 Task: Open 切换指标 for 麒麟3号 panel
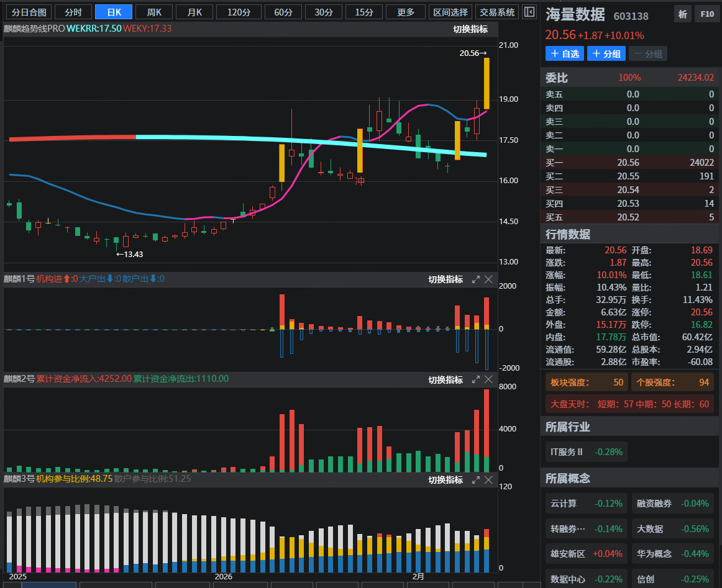[x=446, y=480]
